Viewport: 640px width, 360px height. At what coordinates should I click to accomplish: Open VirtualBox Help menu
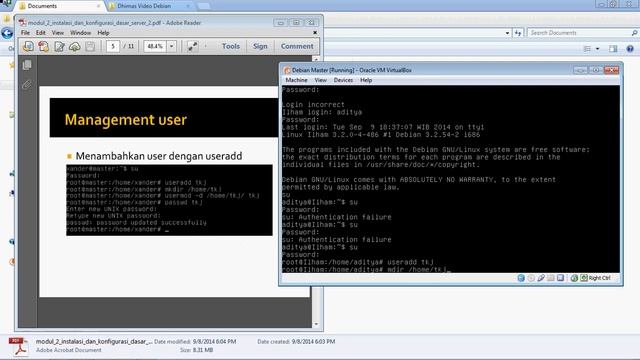click(x=366, y=80)
